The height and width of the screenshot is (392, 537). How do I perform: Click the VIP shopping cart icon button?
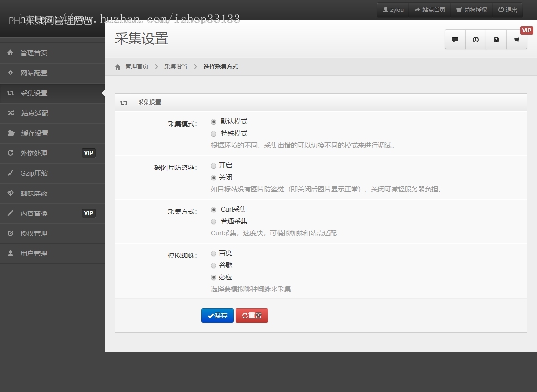(517, 40)
